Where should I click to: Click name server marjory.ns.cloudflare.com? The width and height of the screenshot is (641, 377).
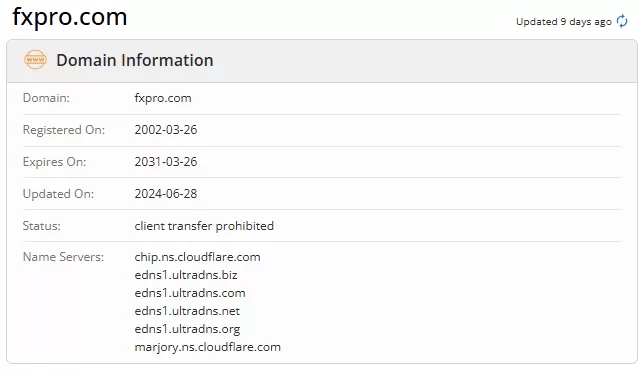pyautogui.click(x=208, y=347)
